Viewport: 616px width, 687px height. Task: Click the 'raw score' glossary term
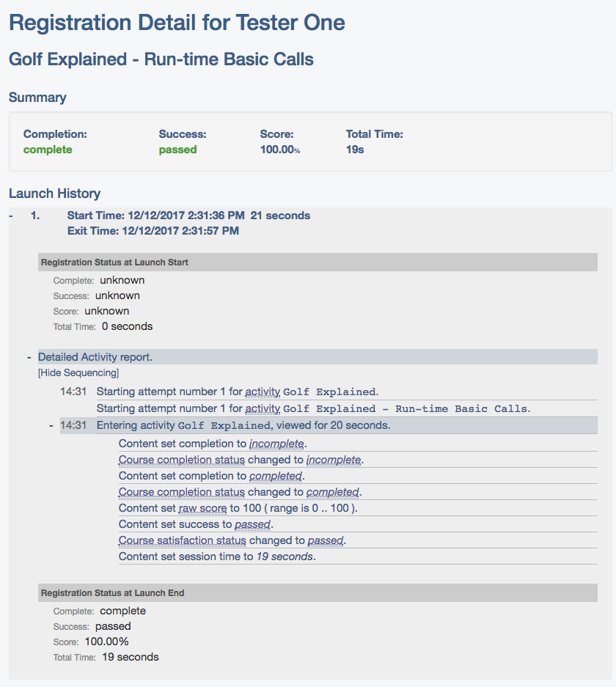coord(203,508)
